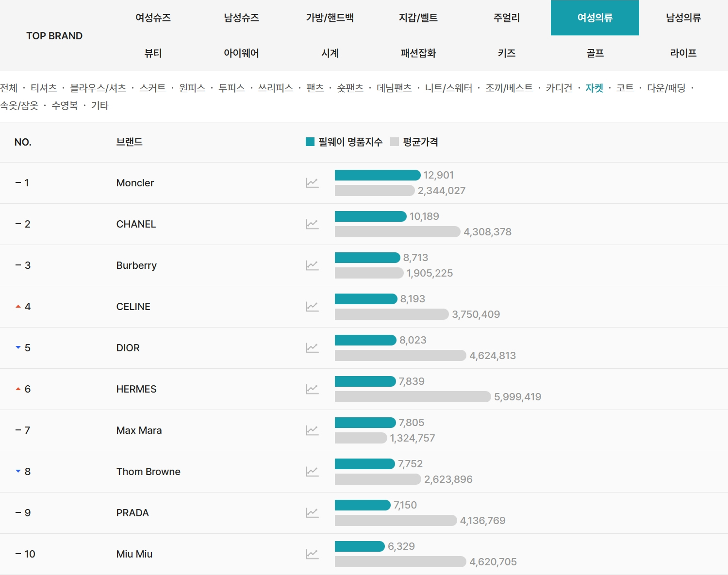This screenshot has height=575, width=728.
Task: Switch to the 주얼리 category tab
Action: [506, 18]
